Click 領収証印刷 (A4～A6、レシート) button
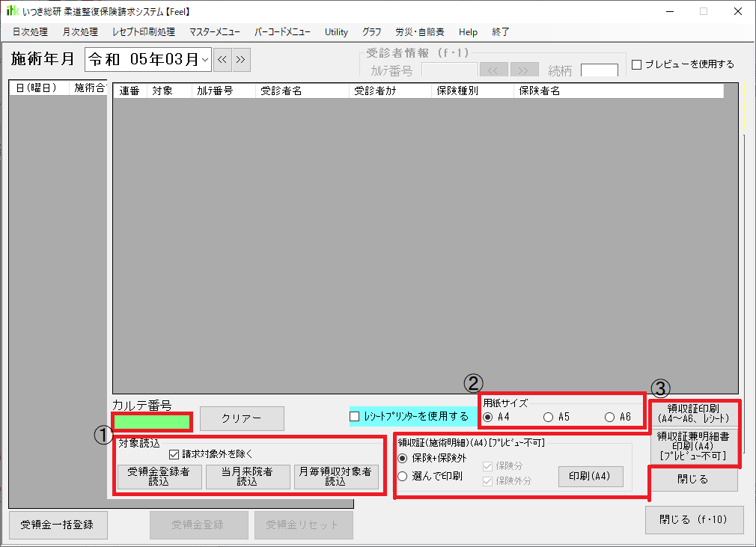 pos(693,413)
